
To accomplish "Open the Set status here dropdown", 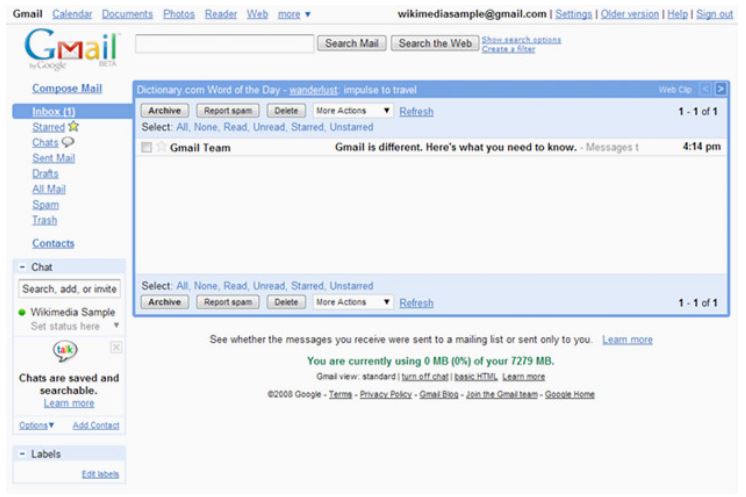I will [113, 325].
